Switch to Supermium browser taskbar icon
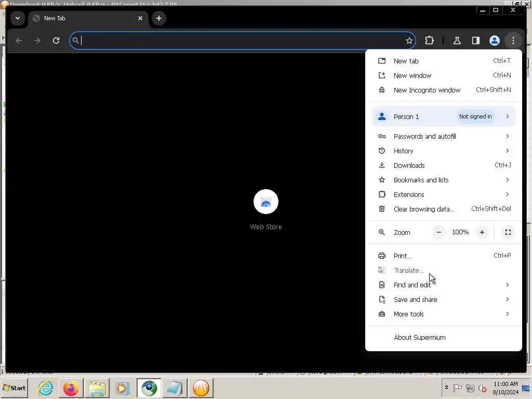This screenshot has width=532, height=399. 149,388
